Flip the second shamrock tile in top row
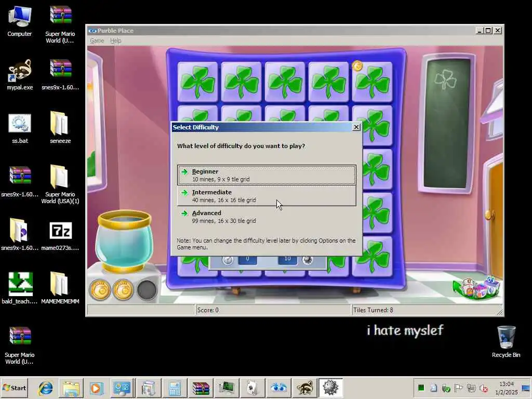 [x=241, y=82]
